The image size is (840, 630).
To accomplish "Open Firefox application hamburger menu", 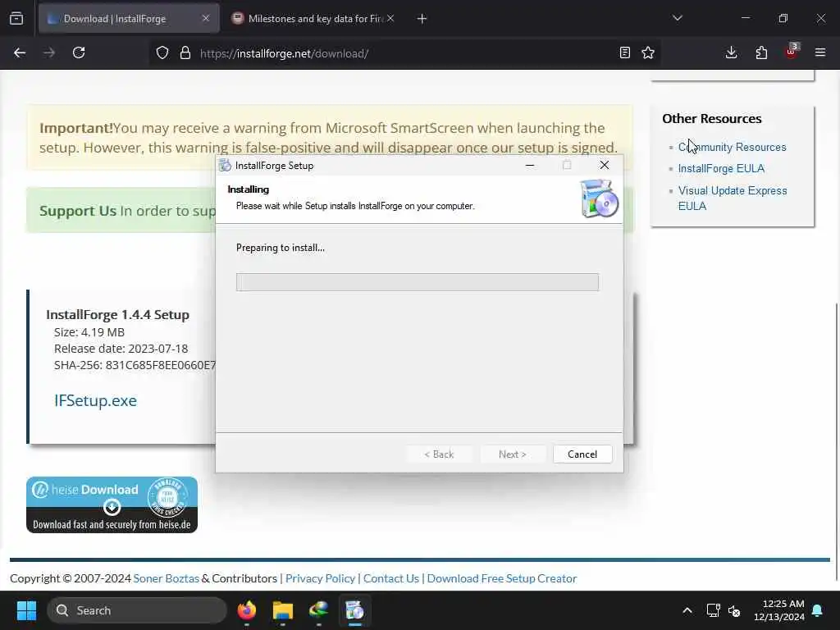I will pyautogui.click(x=820, y=53).
